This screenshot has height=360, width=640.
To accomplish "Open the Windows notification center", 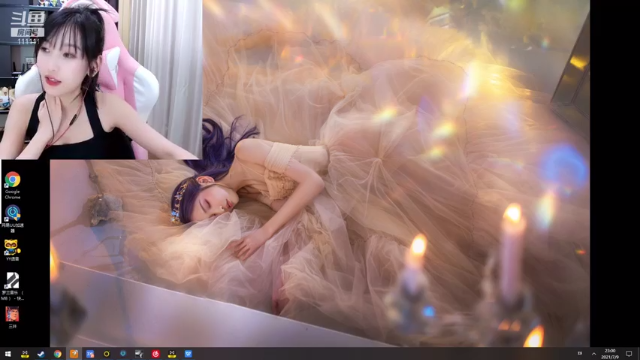I will [x=629, y=354].
